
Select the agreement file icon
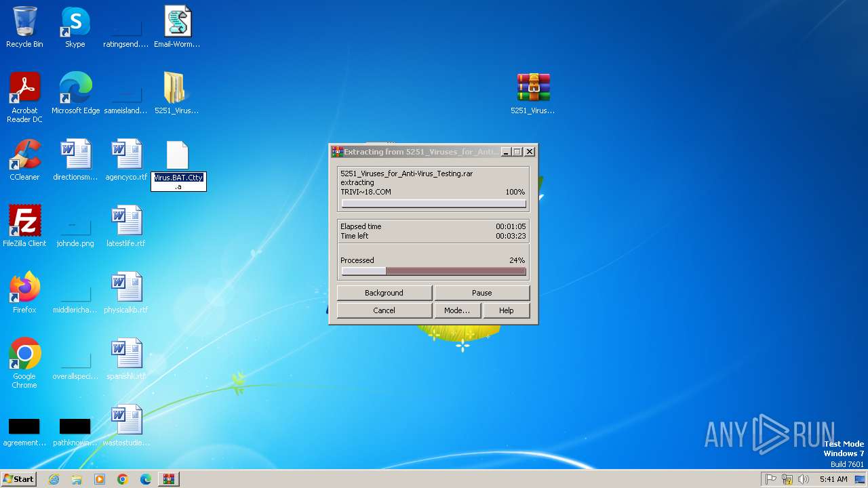[x=24, y=426]
